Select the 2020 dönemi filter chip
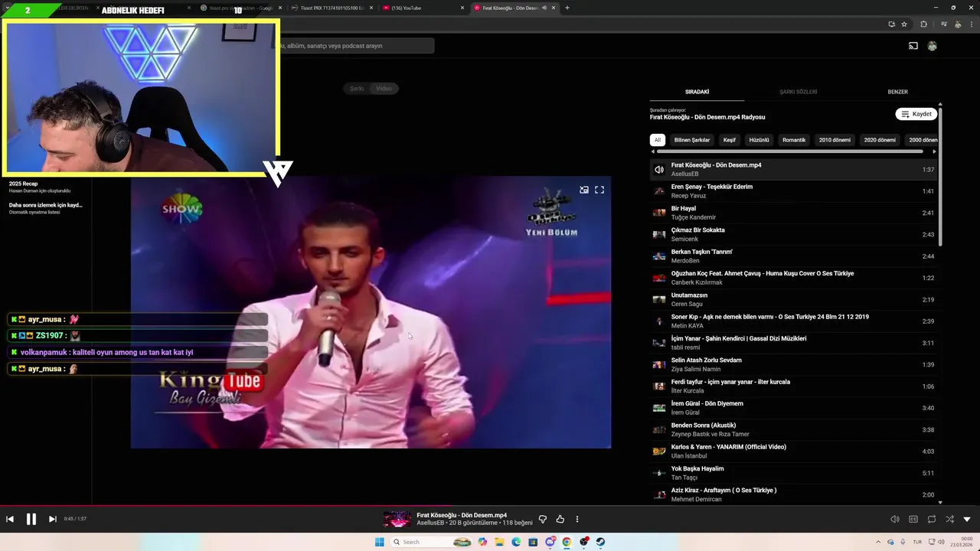This screenshot has height=551, width=980. pyautogui.click(x=880, y=140)
